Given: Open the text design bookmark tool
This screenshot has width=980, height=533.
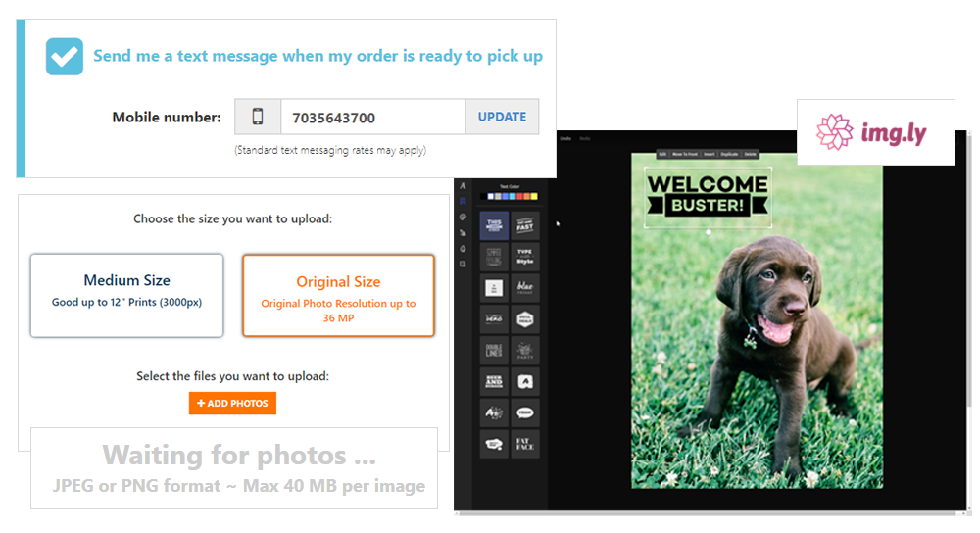Looking at the screenshot, I should [x=463, y=201].
